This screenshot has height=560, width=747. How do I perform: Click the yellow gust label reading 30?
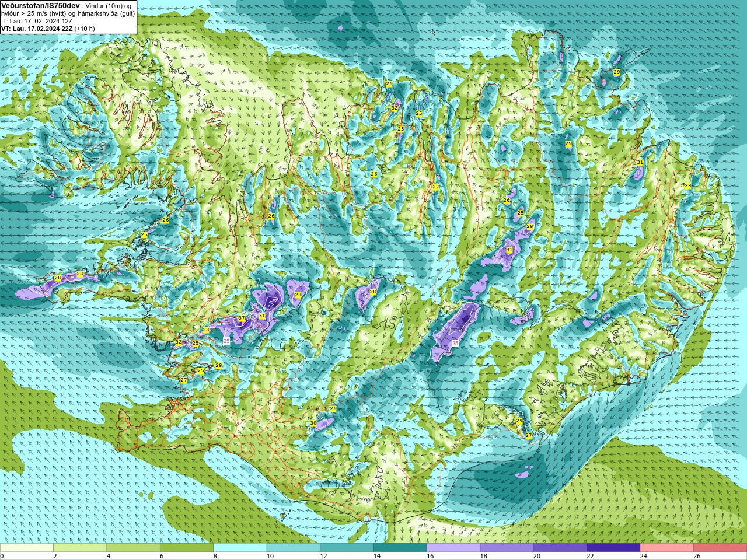click(x=313, y=423)
